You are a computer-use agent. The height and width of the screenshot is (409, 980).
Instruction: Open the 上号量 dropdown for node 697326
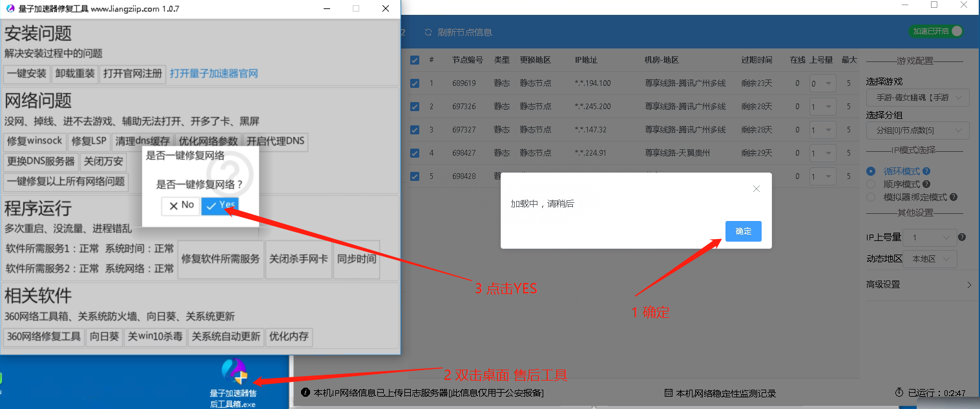(x=822, y=107)
